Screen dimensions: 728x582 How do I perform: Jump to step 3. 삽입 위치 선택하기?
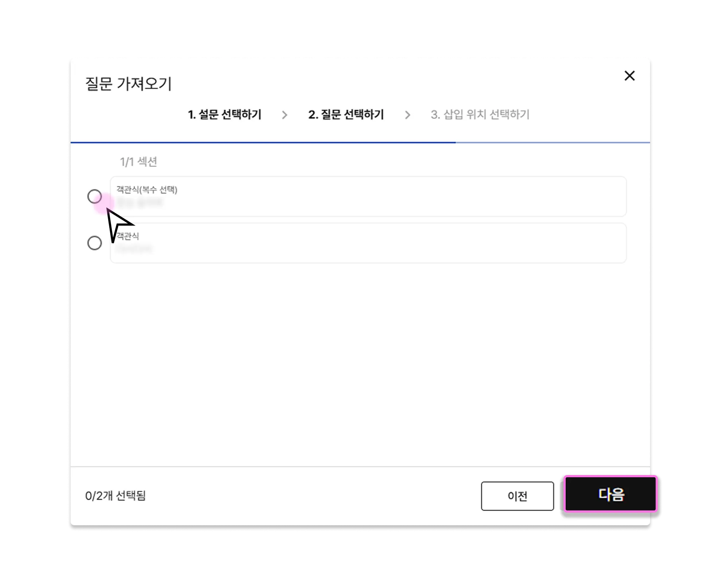point(480,115)
